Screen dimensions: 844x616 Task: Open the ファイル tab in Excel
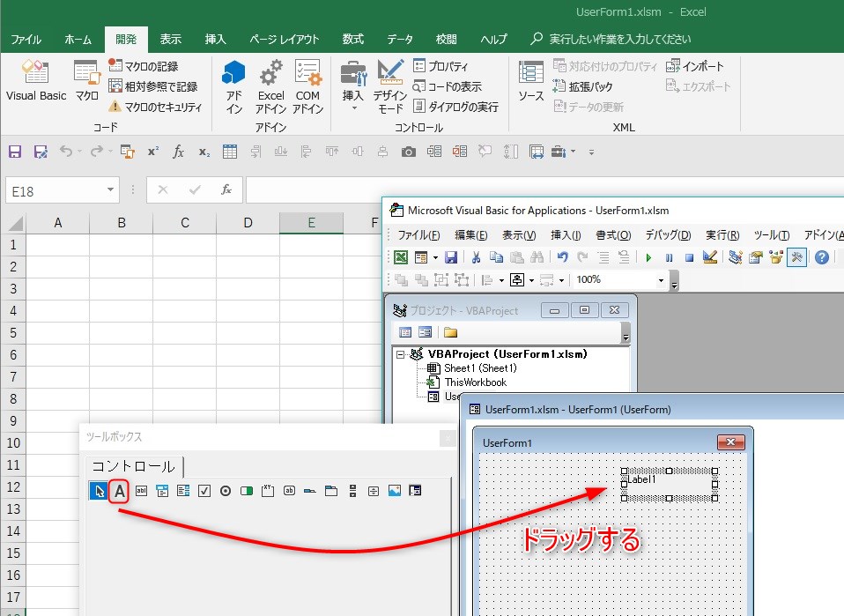coord(26,40)
